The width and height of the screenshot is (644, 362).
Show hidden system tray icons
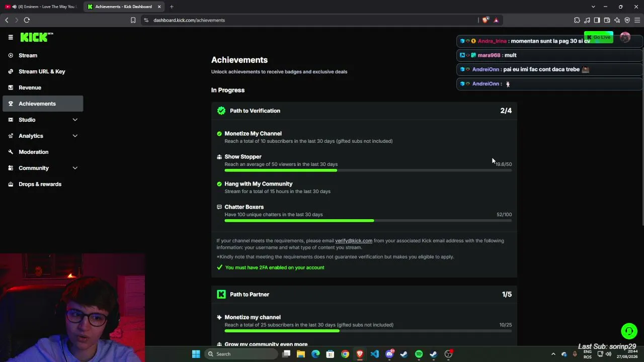553,354
